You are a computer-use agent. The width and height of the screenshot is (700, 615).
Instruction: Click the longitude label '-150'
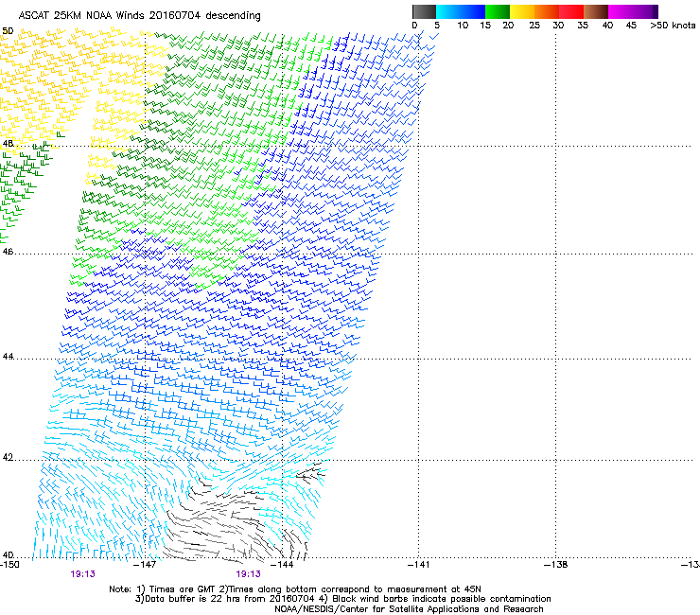[9, 565]
